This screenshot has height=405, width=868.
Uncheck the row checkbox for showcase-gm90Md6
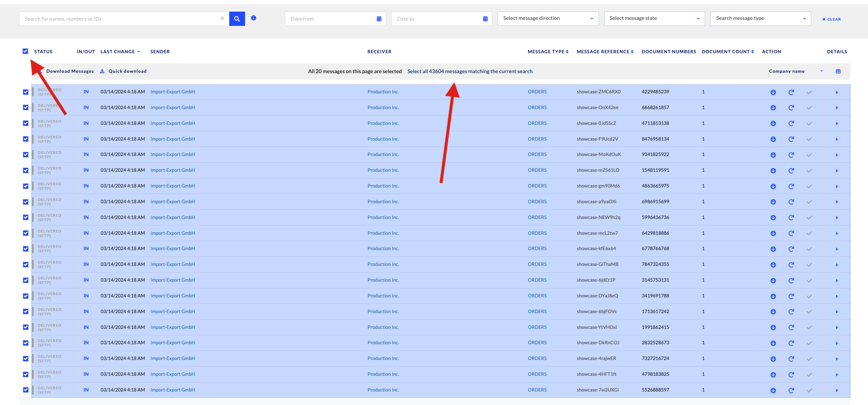click(x=26, y=186)
